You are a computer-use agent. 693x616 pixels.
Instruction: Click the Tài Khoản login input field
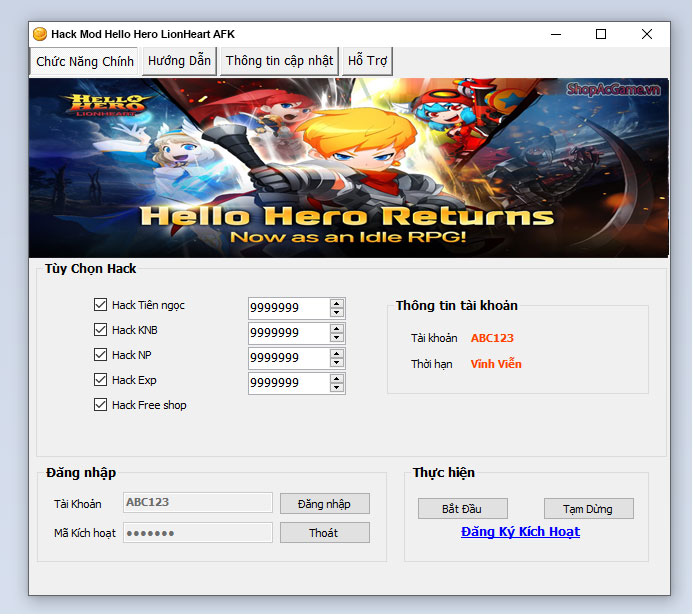198,502
